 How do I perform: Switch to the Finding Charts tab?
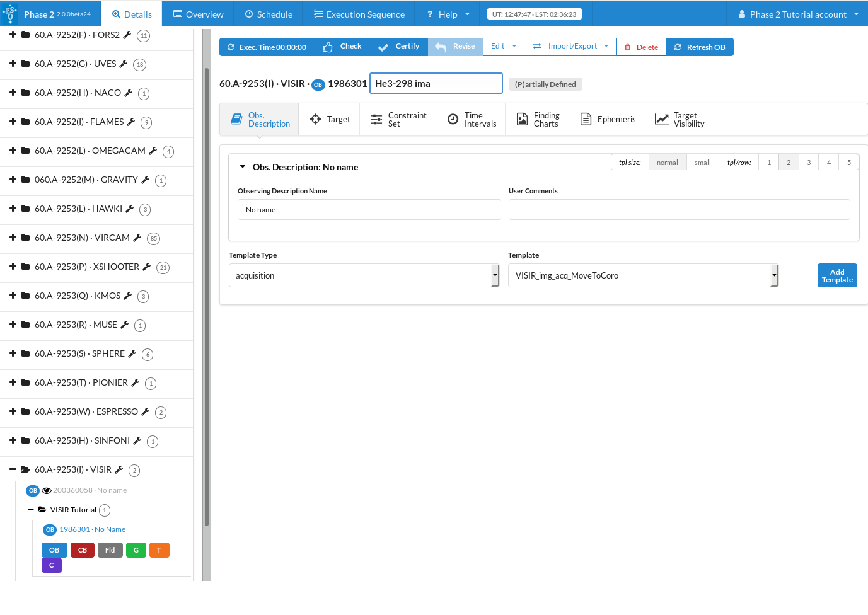[538, 120]
